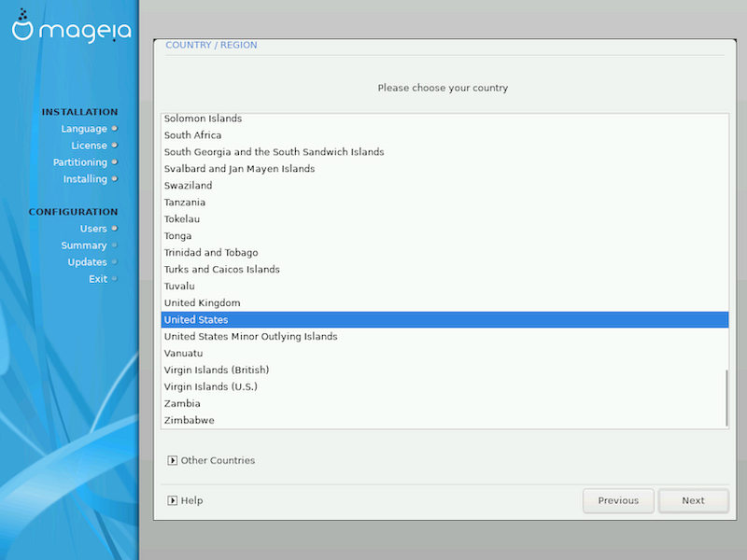The height and width of the screenshot is (560, 747).
Task: Click the Users step status dot
Action: coord(114,229)
